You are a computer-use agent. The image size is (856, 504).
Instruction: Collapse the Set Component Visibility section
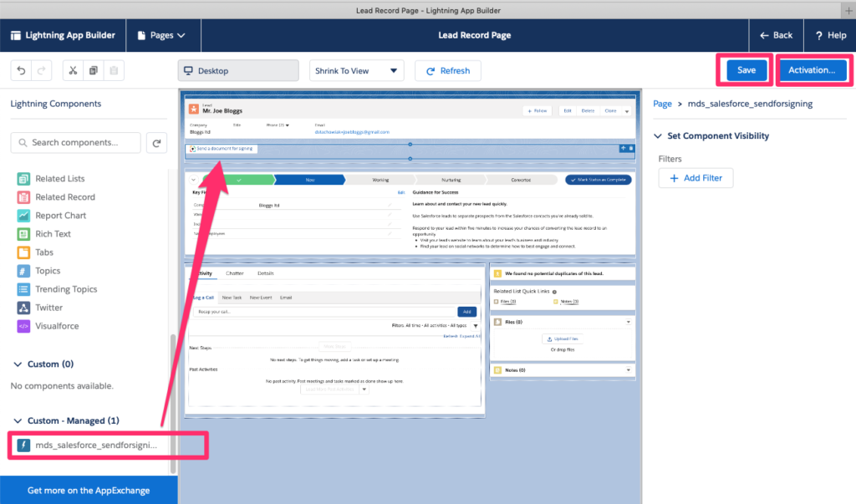657,135
